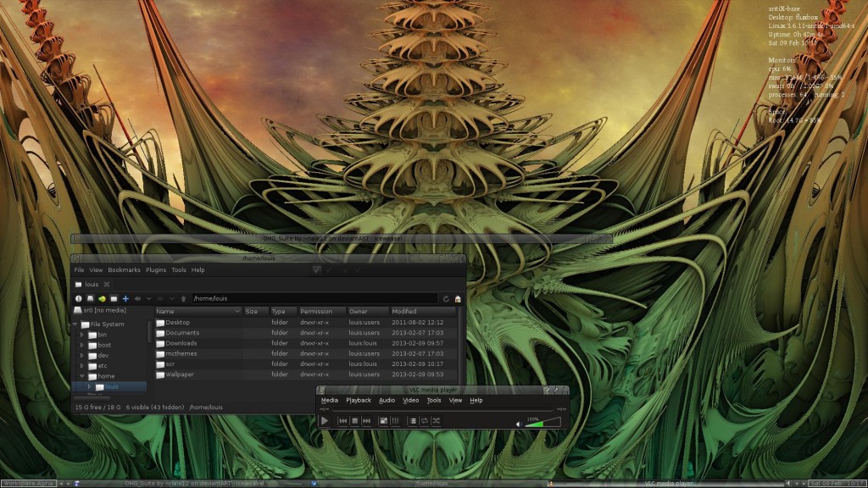The height and width of the screenshot is (488, 868).
Task: Collapse the File System tree node
Action: (75, 324)
